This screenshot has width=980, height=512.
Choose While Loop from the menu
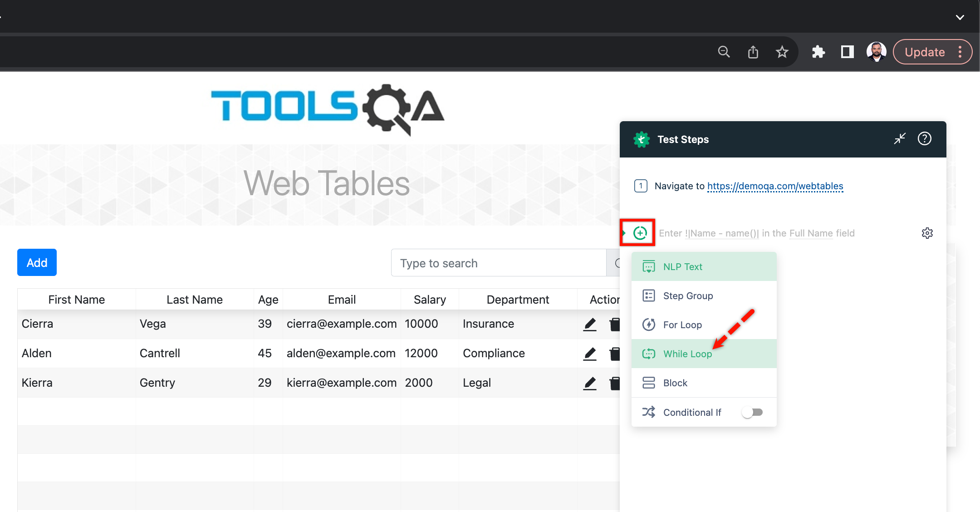(704, 354)
